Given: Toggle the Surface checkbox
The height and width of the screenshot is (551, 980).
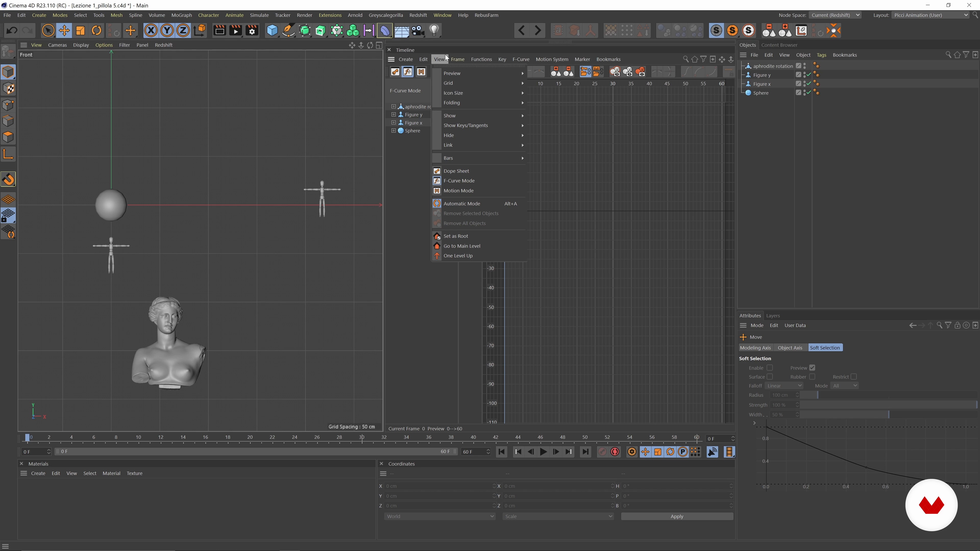Looking at the screenshot, I should click(x=770, y=377).
